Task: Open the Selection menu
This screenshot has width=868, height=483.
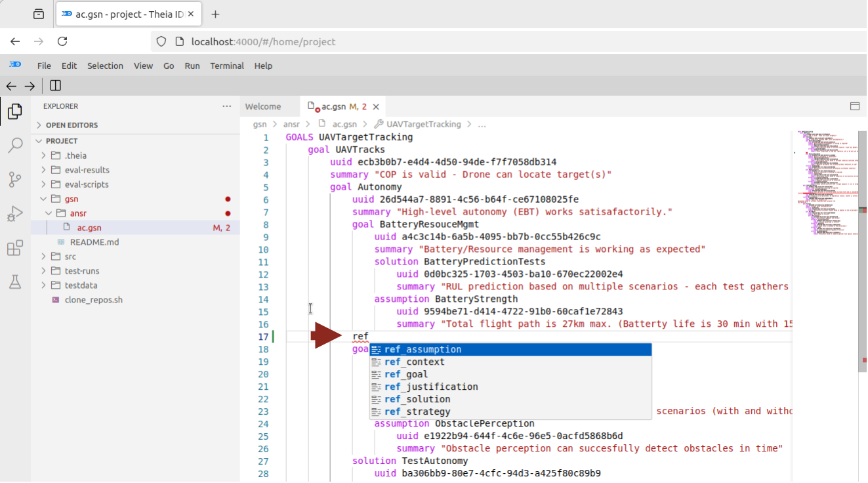Action: coord(105,66)
